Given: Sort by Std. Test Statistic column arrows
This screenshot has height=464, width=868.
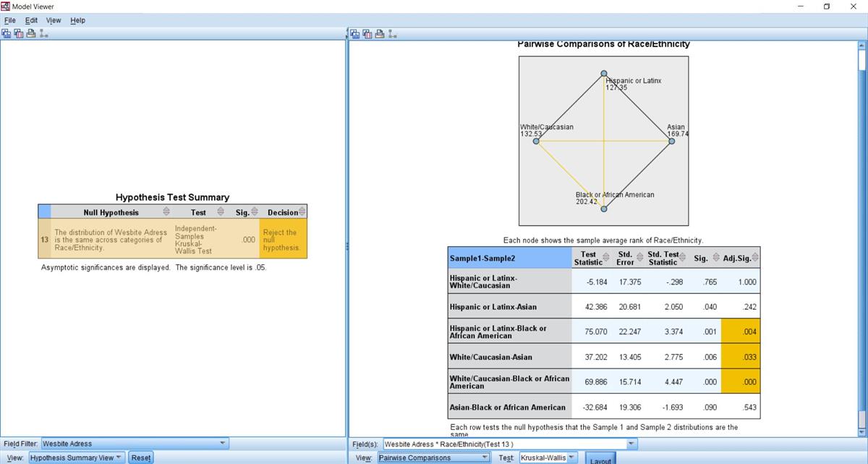Looking at the screenshot, I should [x=684, y=258].
